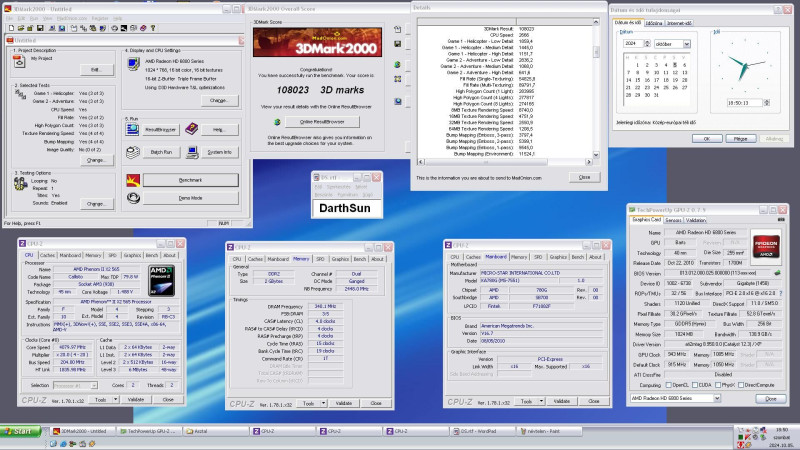This screenshot has height=450, width=800.
Task: Select SPD tab in CPU-Z Memory window
Action: (320, 259)
